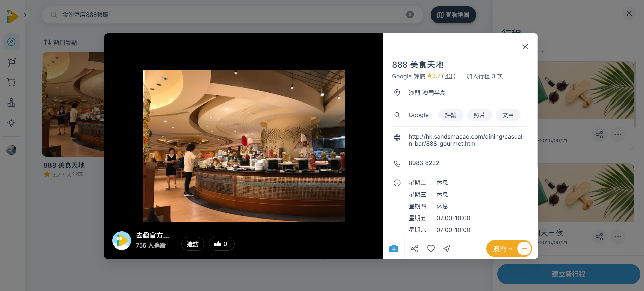Like the photo with the thumbs-up button

tap(222, 244)
